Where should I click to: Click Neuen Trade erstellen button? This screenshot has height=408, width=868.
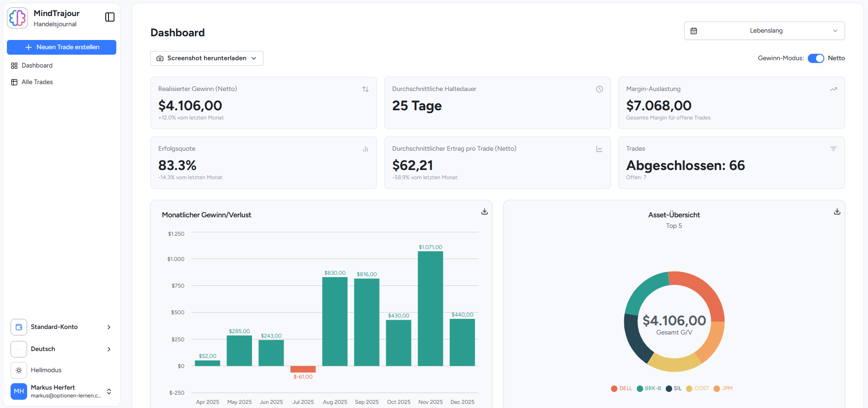pyautogui.click(x=62, y=47)
